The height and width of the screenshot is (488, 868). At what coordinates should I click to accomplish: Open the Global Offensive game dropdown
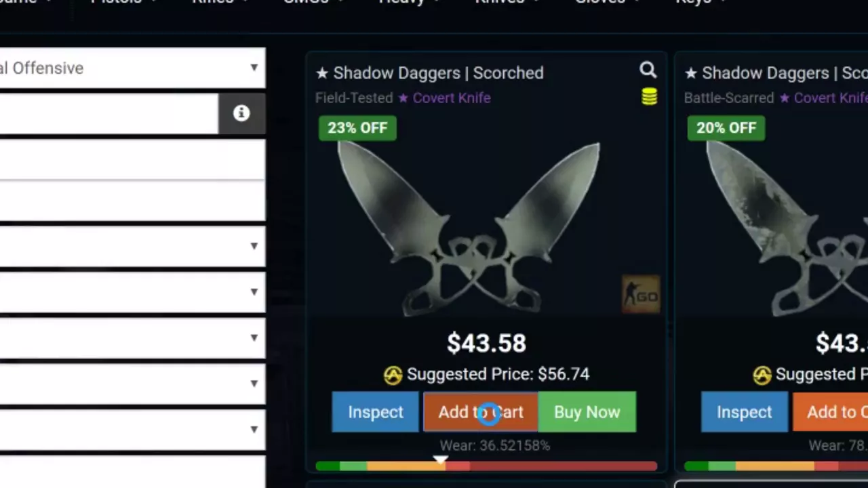tap(132, 68)
